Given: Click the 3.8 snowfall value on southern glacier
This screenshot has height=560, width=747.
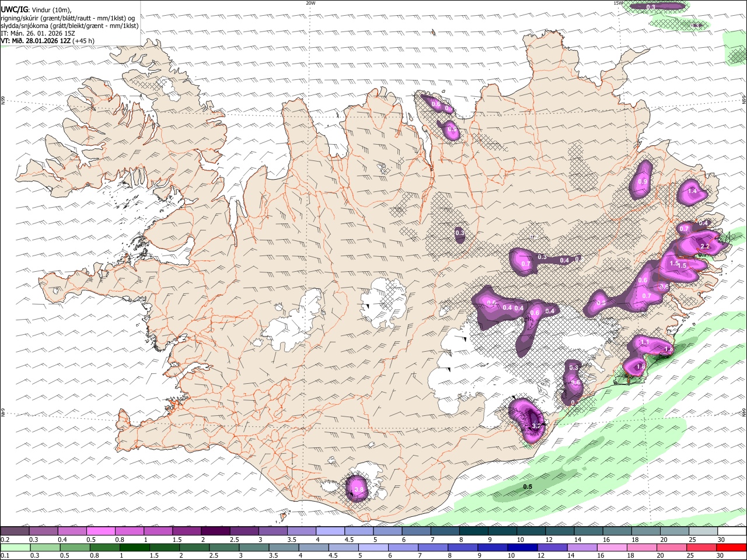Looking at the screenshot, I should [359, 490].
